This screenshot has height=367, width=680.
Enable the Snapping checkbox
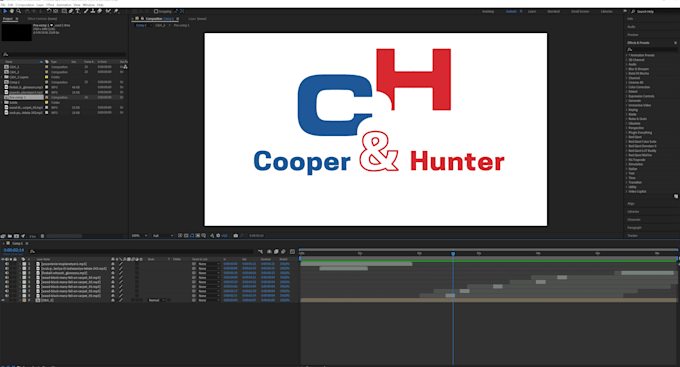[156, 11]
